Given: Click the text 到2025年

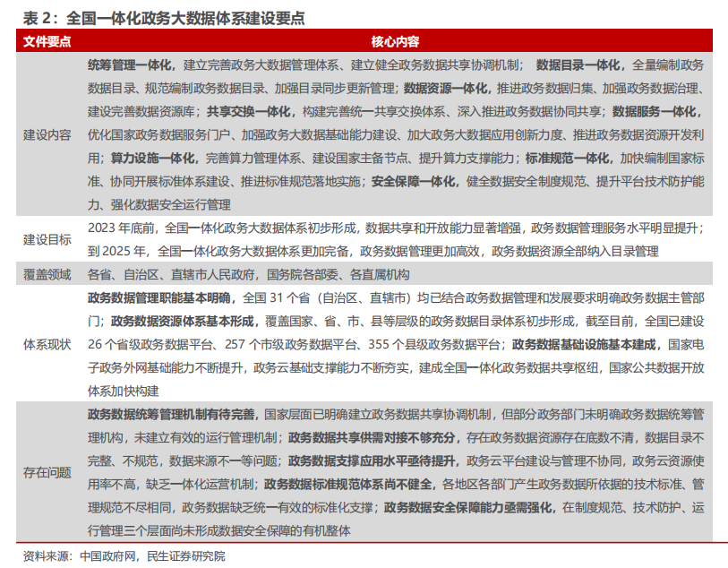Looking at the screenshot, I should (117, 251).
